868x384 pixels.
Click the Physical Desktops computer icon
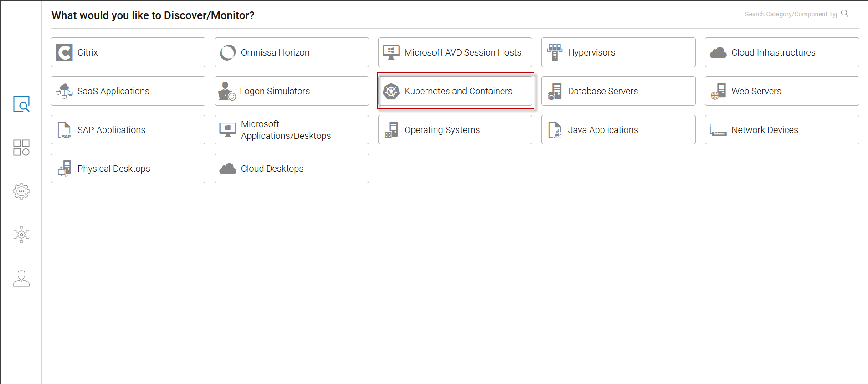pyautogui.click(x=64, y=169)
